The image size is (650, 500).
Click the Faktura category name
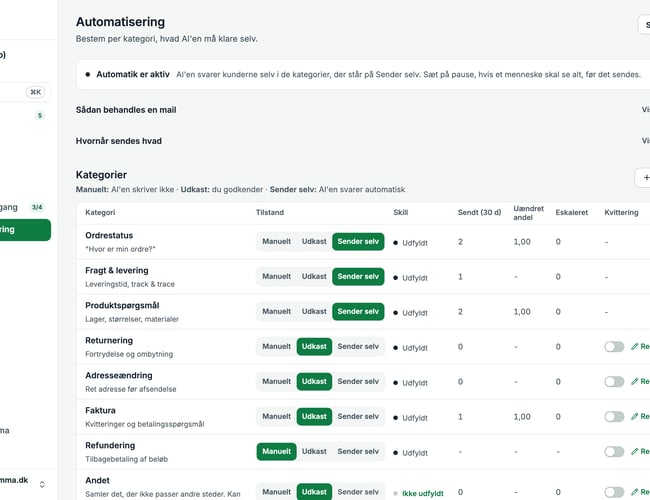(100, 410)
